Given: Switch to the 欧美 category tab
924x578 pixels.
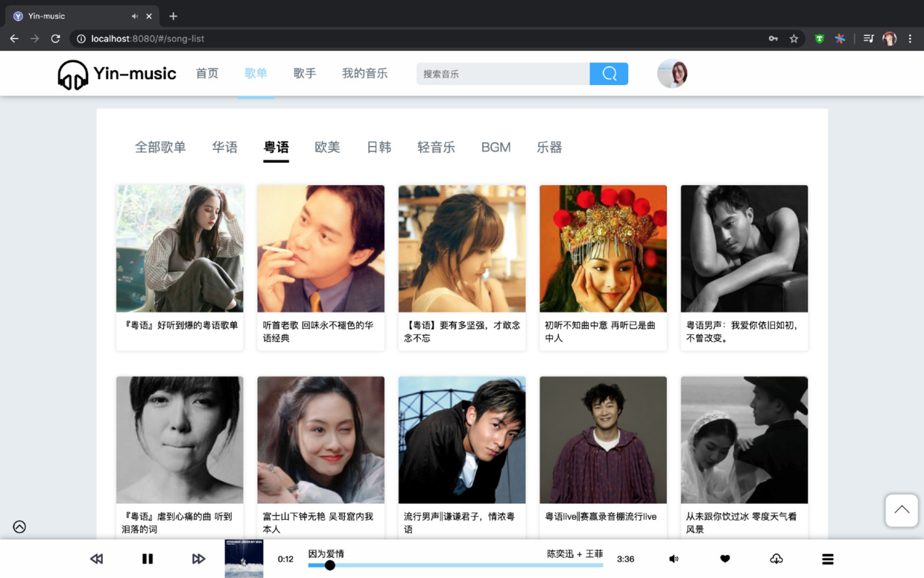Looking at the screenshot, I should (327, 147).
